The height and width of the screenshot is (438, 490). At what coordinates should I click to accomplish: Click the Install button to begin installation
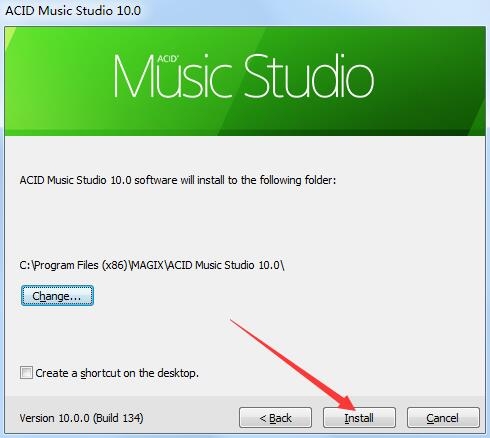pos(359,417)
